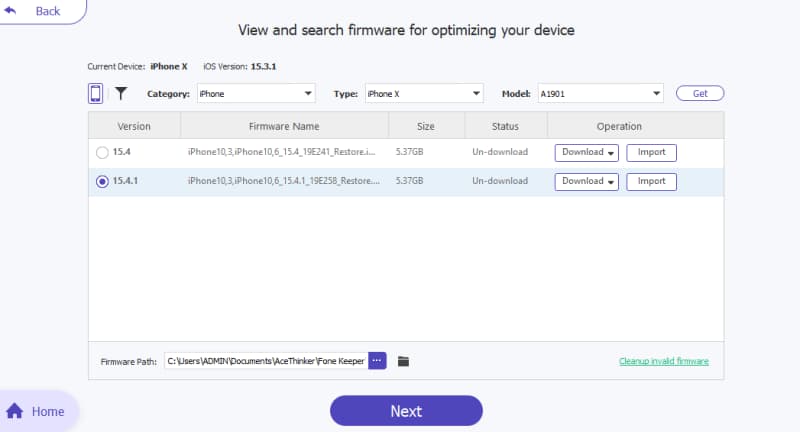
Task: Browse firmware path with ellipsis button
Action: 377,361
